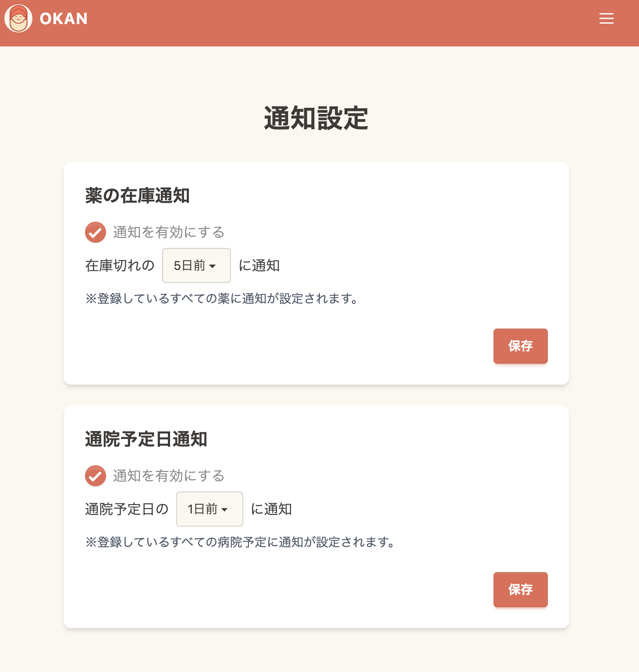The width and height of the screenshot is (639, 672).
Task: Open the 5日前 stock notification timing dropdown
Action: [196, 265]
